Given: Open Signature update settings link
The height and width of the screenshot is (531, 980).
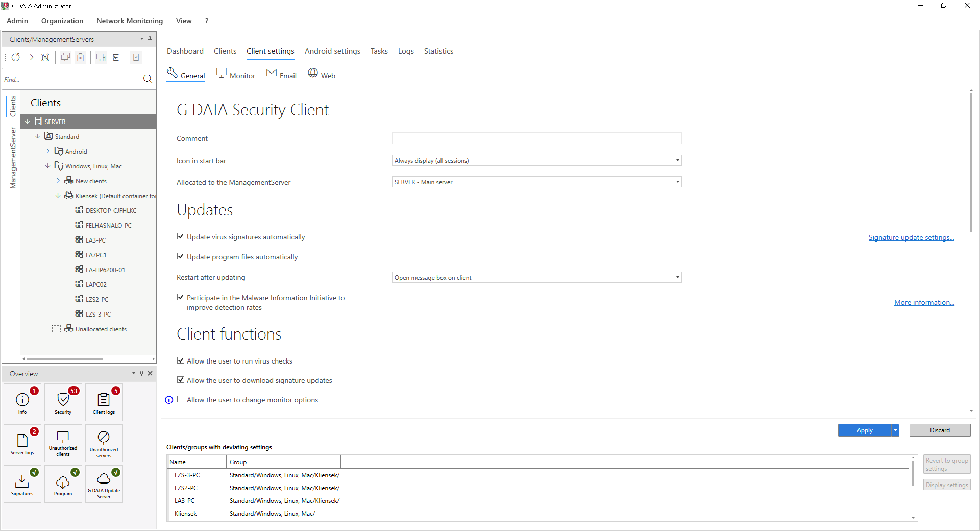Looking at the screenshot, I should (911, 237).
